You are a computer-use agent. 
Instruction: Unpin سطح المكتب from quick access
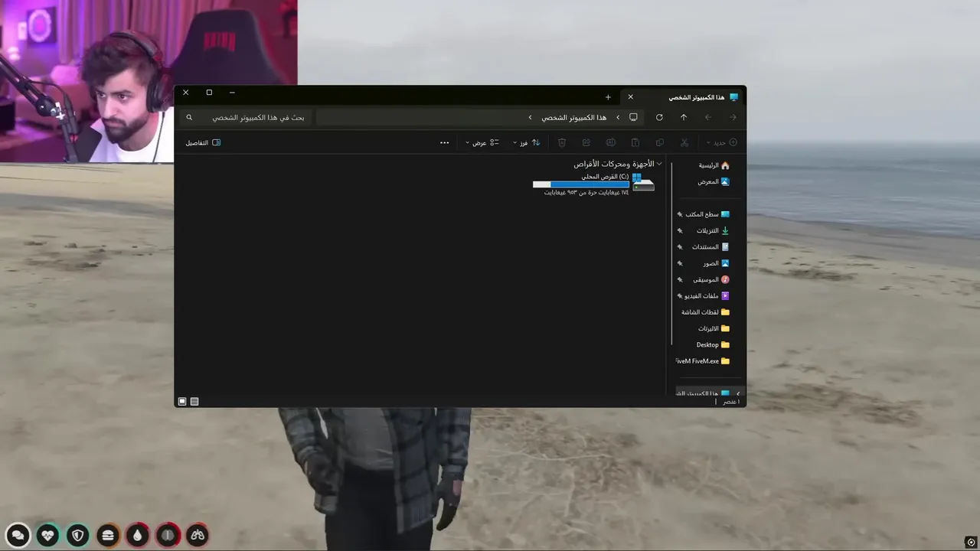point(679,214)
